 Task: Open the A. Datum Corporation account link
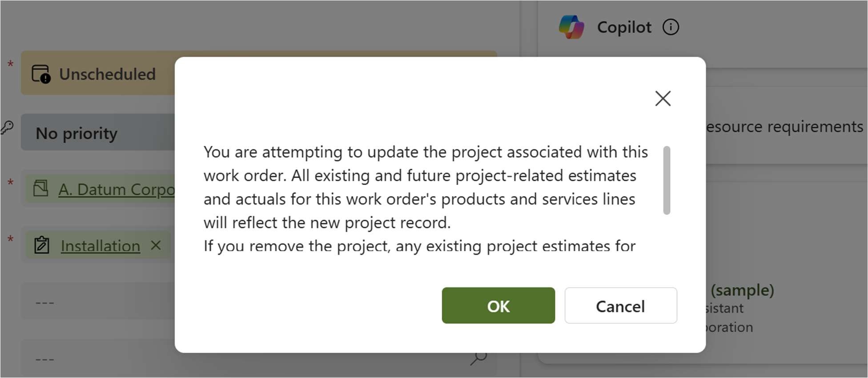tap(117, 189)
